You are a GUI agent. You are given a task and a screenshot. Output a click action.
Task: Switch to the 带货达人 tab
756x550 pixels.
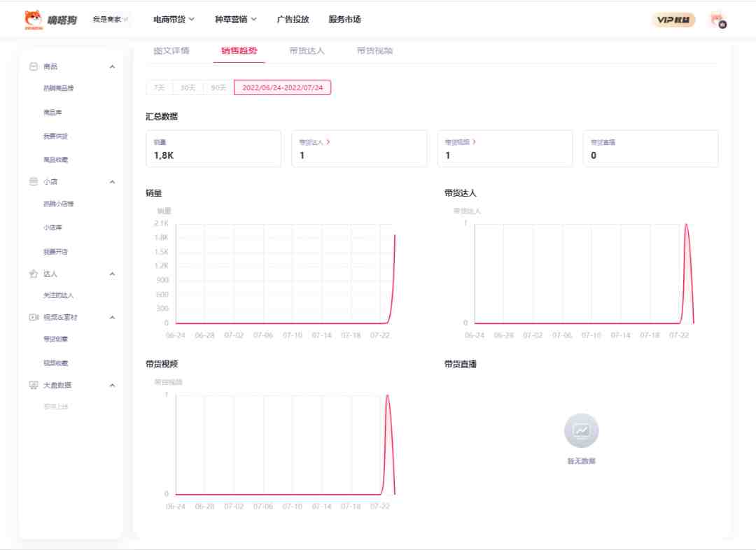pos(307,50)
